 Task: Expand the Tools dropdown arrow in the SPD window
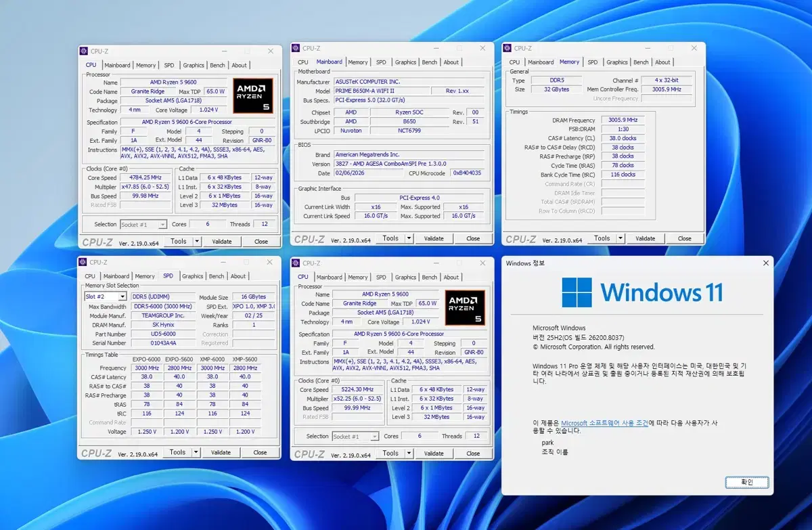pos(196,452)
